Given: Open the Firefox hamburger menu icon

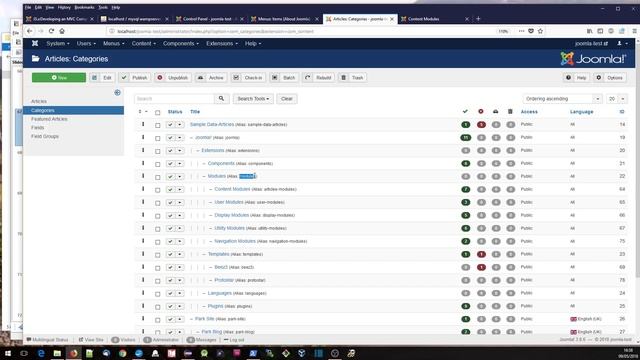Looking at the screenshot, I should click(x=635, y=31).
